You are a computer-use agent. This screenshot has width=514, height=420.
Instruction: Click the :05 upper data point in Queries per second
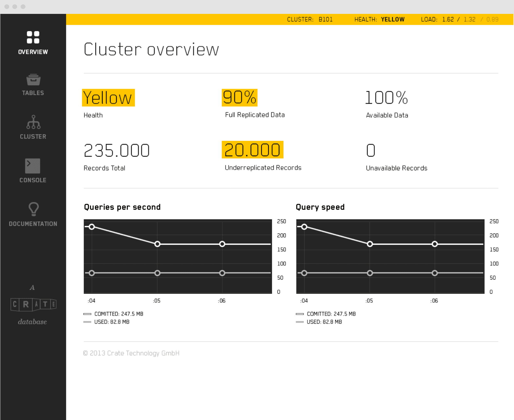pos(157,244)
